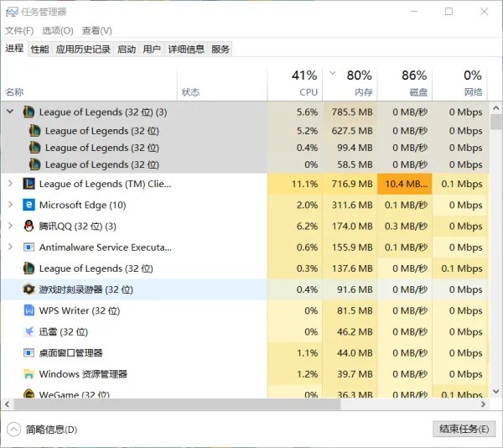Click the 简略信息 up-arrow circle icon
The image size is (503, 448).
(x=13, y=430)
